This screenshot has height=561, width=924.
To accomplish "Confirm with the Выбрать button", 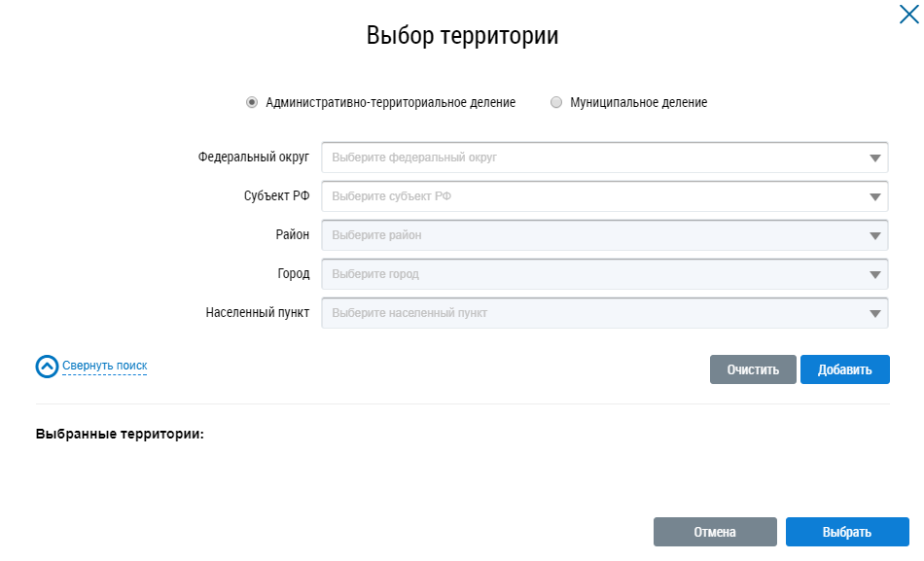I will [x=847, y=532].
